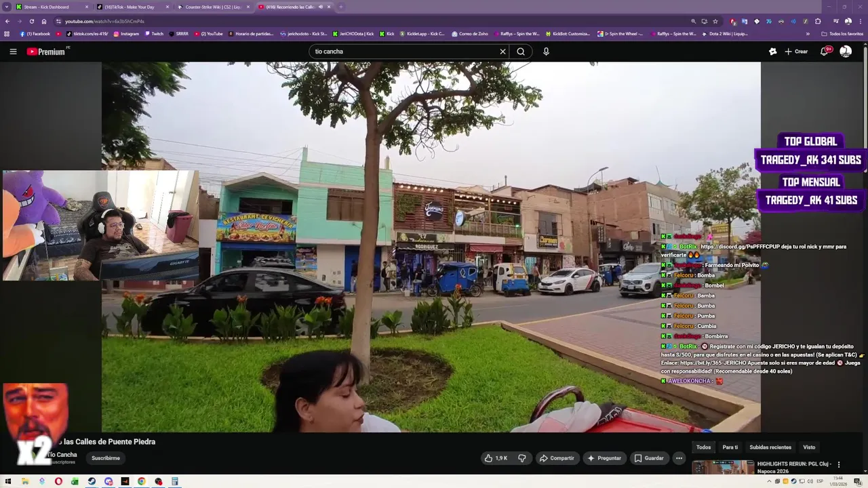Dislike the video with the thumbs down

click(x=521, y=458)
